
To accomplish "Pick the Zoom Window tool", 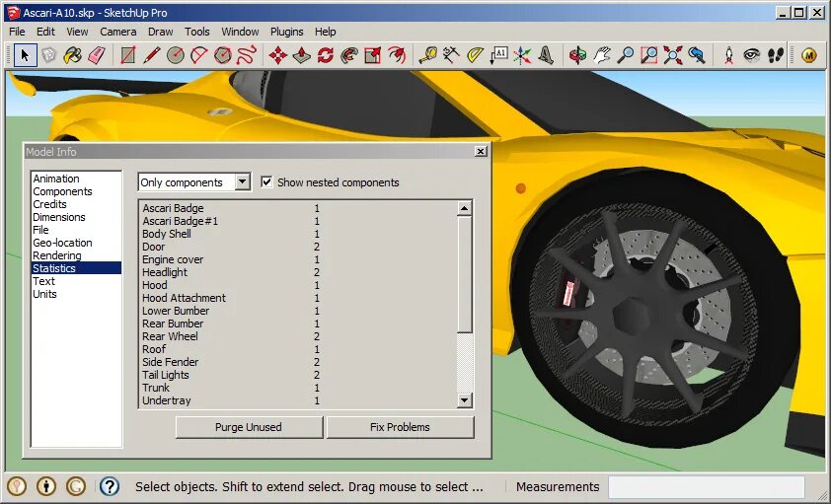I will 649,55.
